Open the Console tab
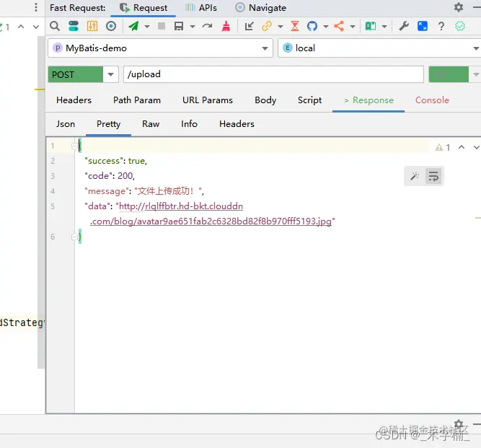This screenshot has width=481, height=448. pos(432,100)
